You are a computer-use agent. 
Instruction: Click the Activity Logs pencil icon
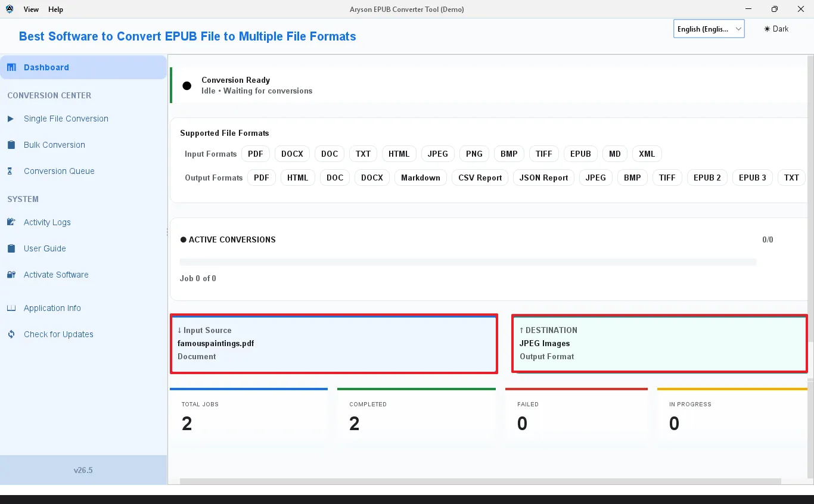coord(11,222)
